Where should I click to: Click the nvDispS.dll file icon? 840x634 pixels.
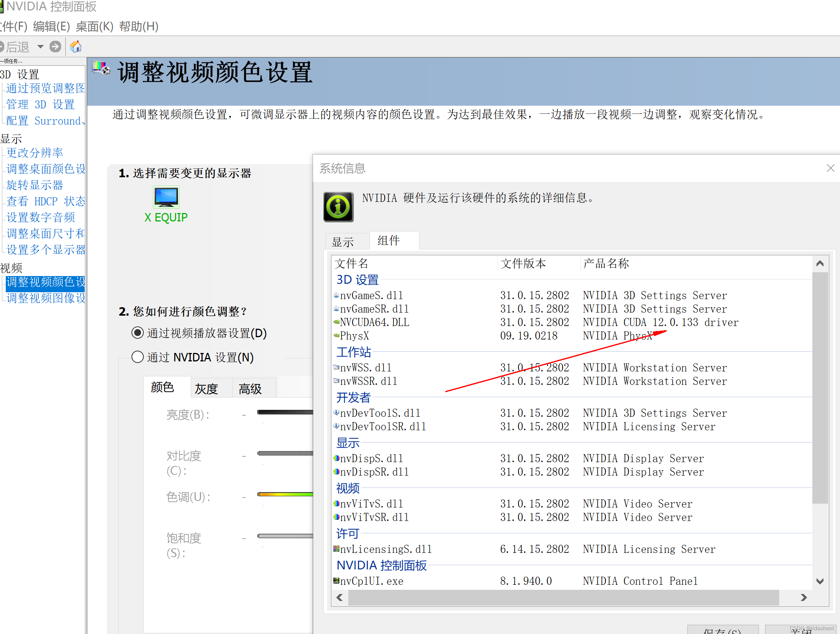click(x=336, y=458)
